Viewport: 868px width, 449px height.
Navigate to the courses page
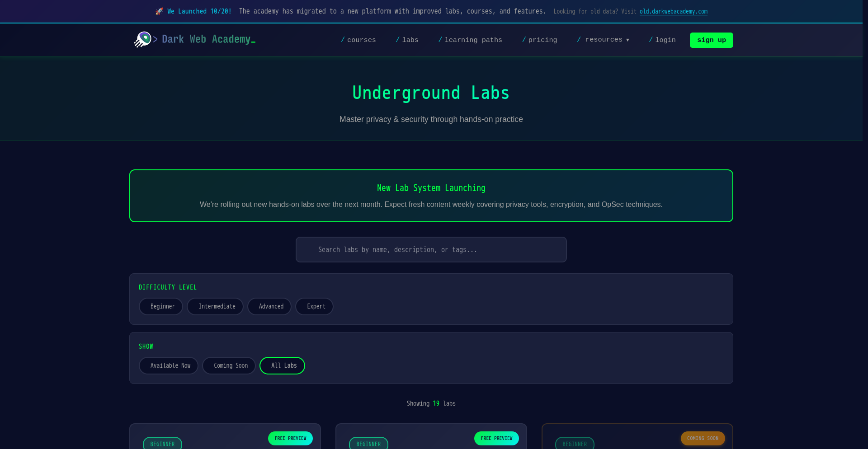(359, 40)
